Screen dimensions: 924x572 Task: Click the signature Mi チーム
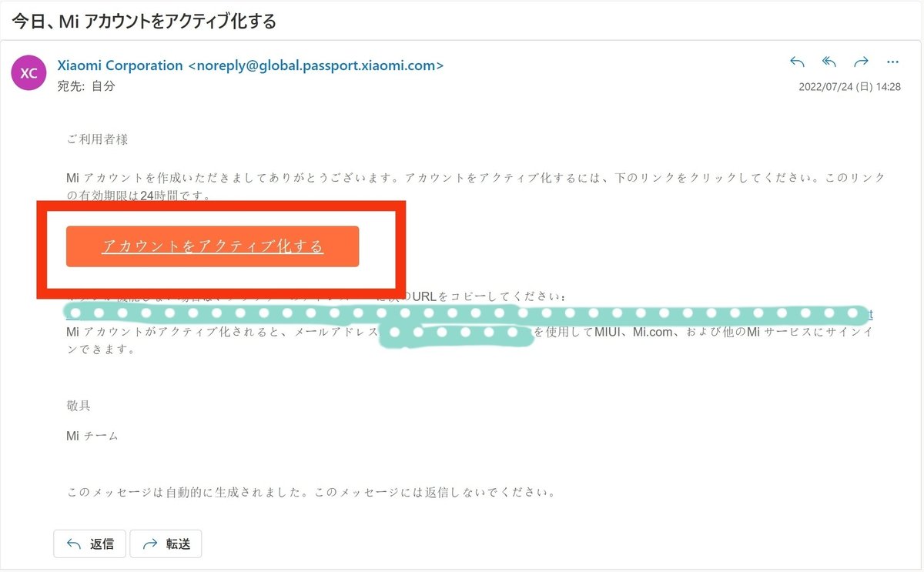click(92, 436)
